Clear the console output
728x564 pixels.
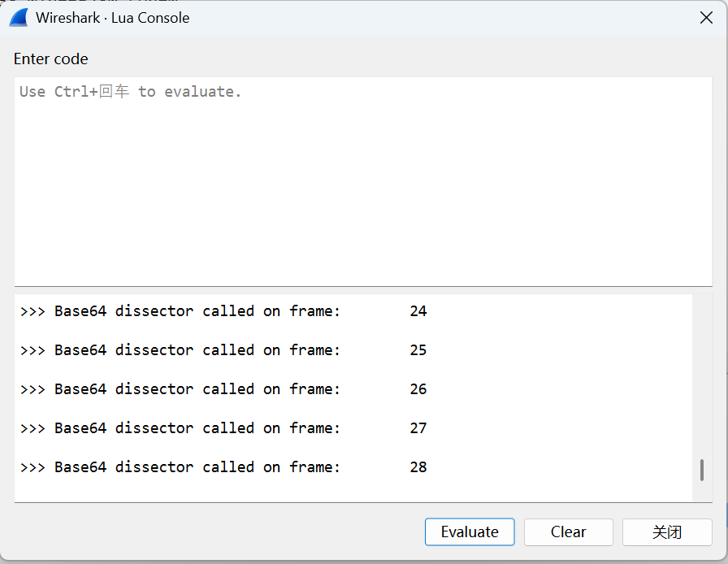point(568,531)
